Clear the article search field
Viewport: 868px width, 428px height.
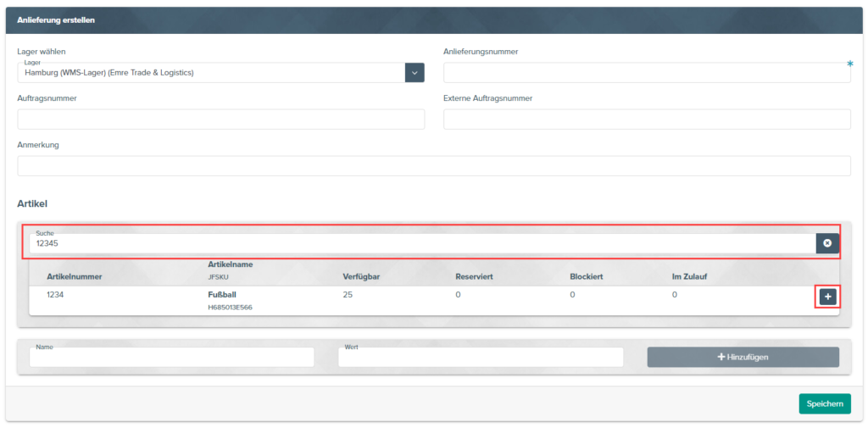pos(827,243)
